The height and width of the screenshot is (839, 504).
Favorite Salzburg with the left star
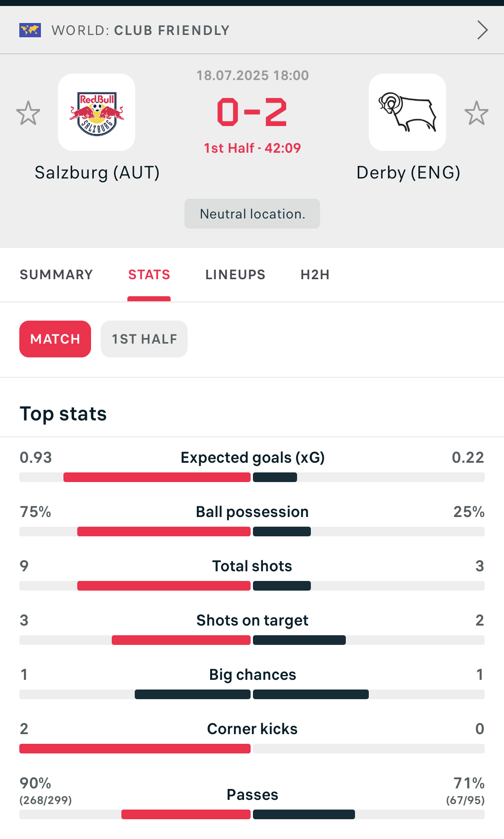(x=28, y=113)
